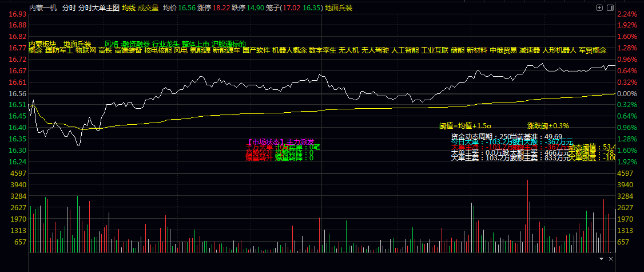This screenshot has width=644, height=272.
Task: Open the 军贸概念 concept tag
Action: point(593,50)
